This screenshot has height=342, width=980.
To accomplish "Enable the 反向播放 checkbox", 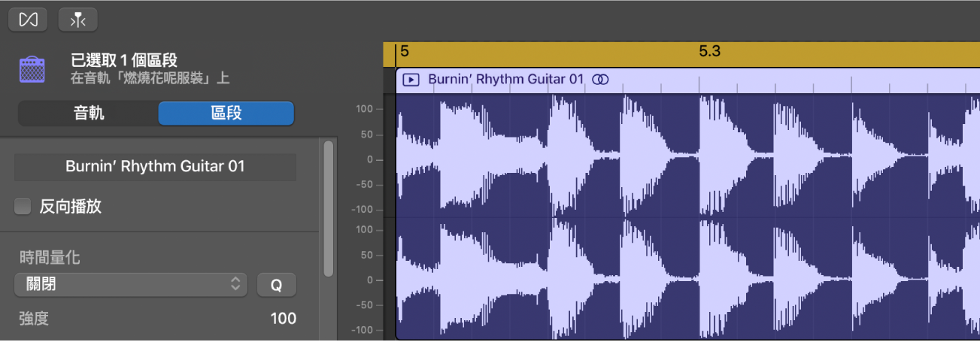I will click(x=23, y=207).
